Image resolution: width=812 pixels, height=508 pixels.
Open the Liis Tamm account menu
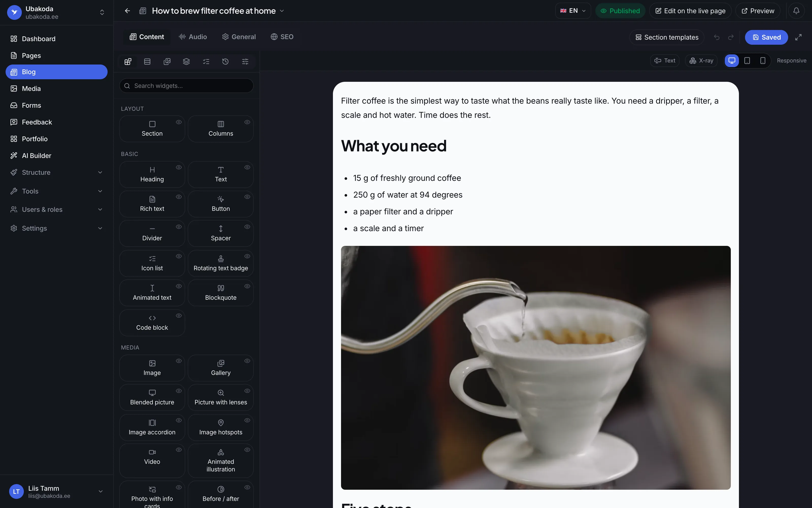56,491
